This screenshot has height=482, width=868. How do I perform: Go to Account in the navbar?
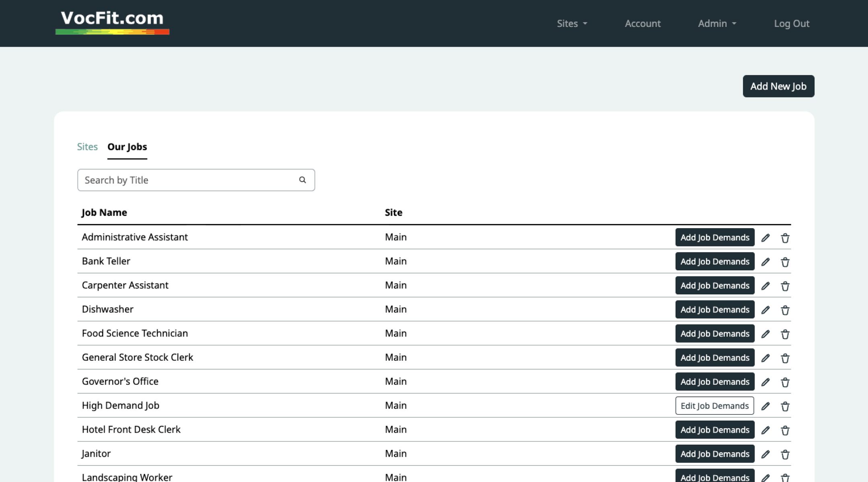(643, 23)
